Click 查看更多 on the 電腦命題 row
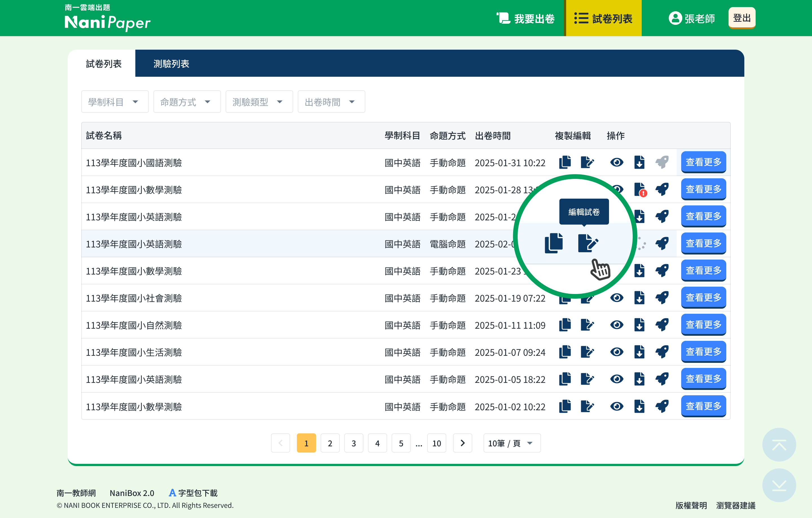 (x=703, y=244)
